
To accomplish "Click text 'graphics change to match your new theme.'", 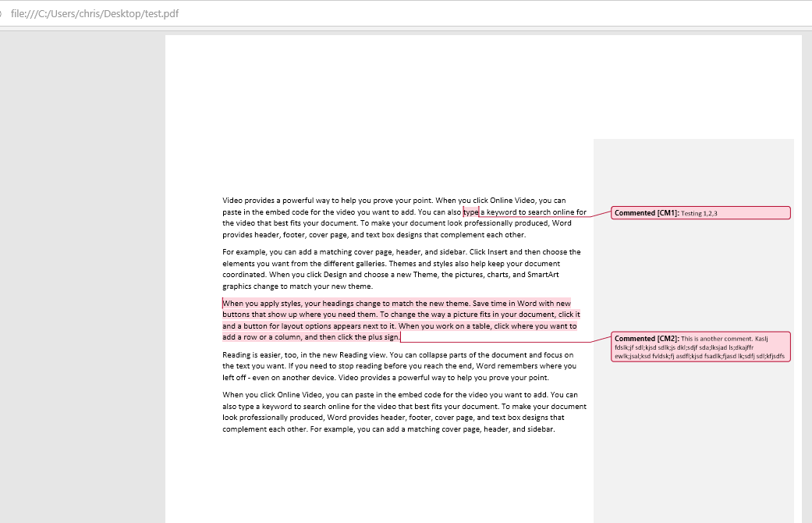I will (298, 286).
